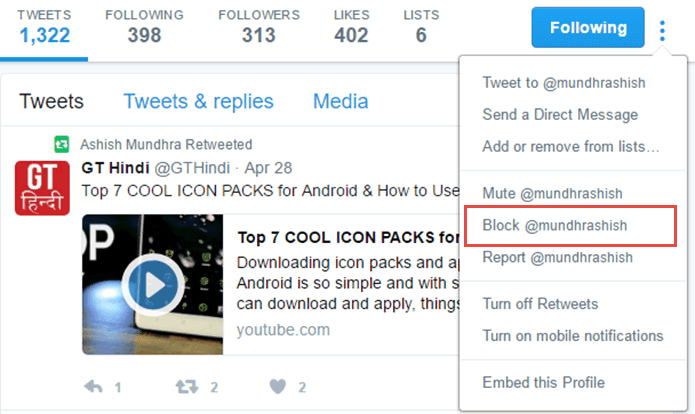Retweet the GT Hindi tweet

187,387
